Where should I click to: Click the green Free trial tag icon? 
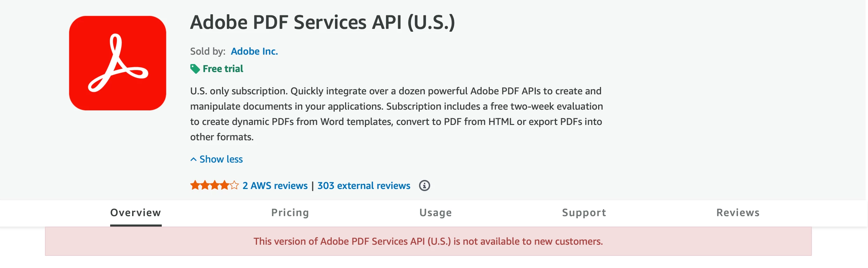click(195, 69)
